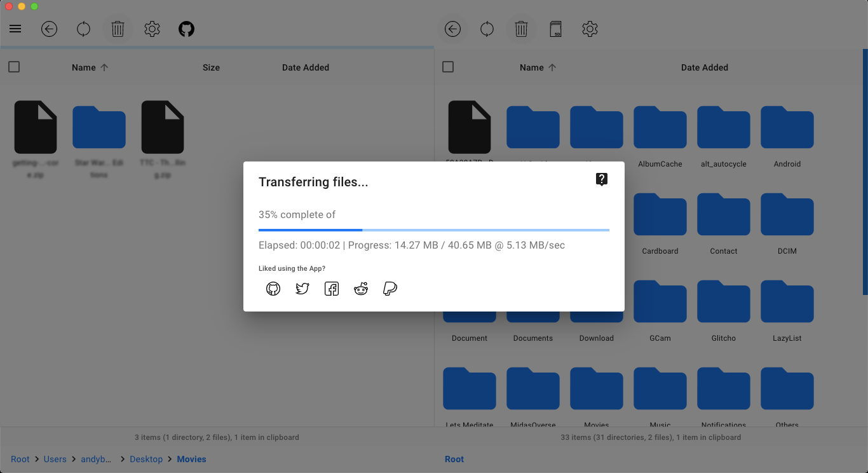Go back in the left file pane
Screen dimensions: 868x473
(50, 29)
